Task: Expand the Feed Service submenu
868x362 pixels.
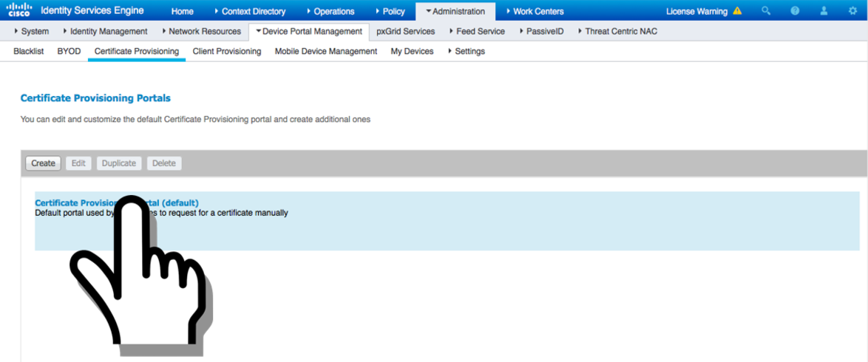Action: pos(477,32)
